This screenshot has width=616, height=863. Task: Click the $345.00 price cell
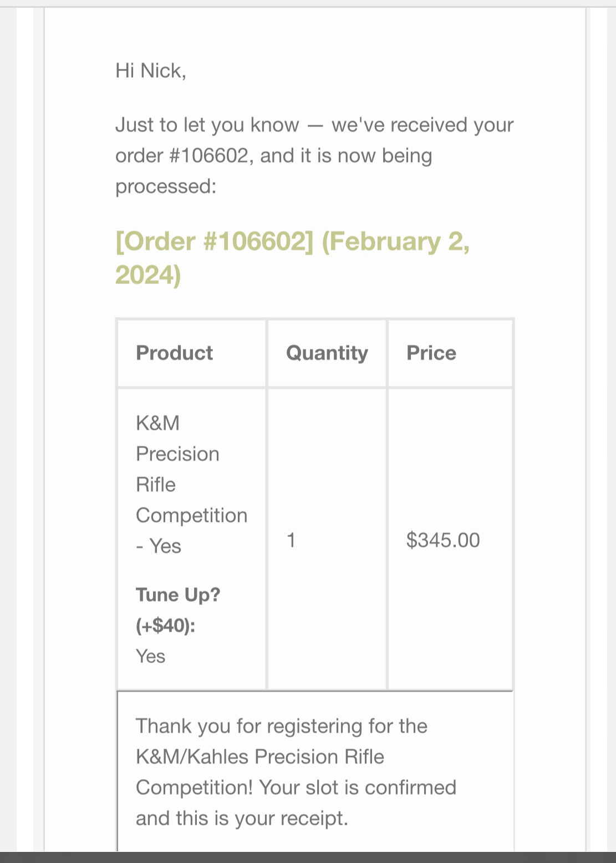point(443,540)
